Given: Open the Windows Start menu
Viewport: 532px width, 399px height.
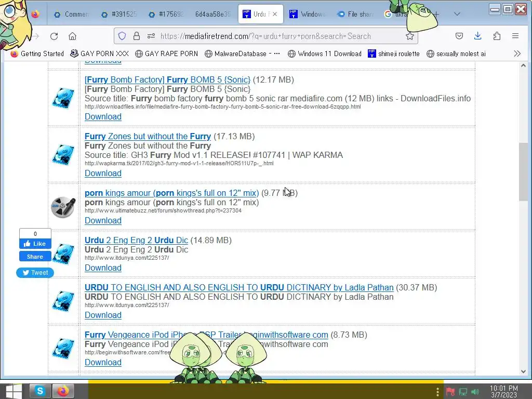Looking at the screenshot, I should coord(14,392).
